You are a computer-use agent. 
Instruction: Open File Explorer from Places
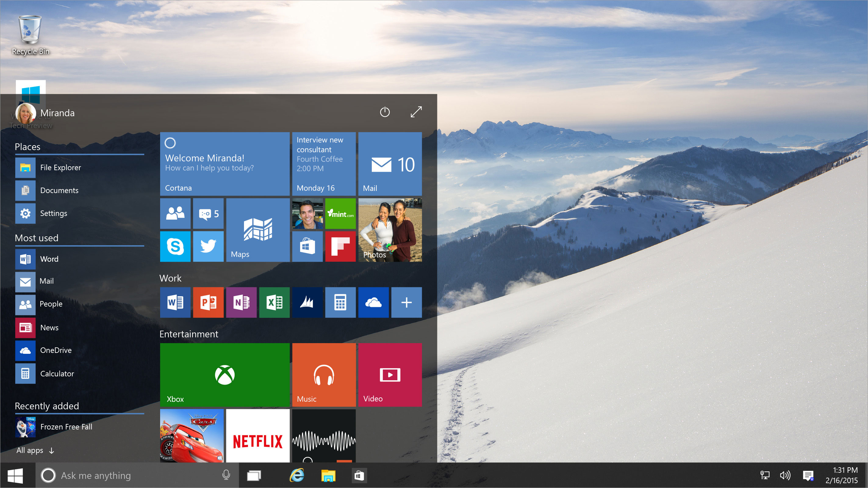click(59, 167)
